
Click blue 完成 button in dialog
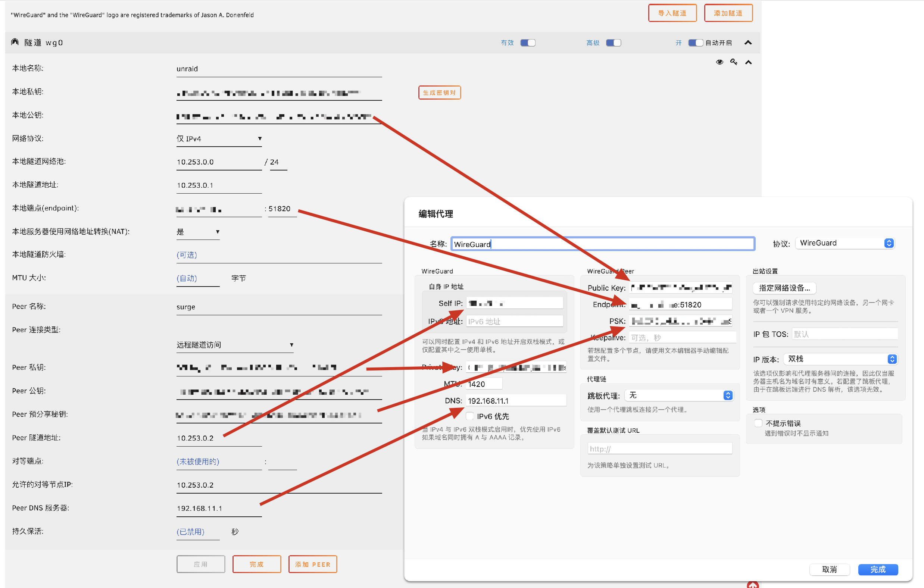(878, 570)
